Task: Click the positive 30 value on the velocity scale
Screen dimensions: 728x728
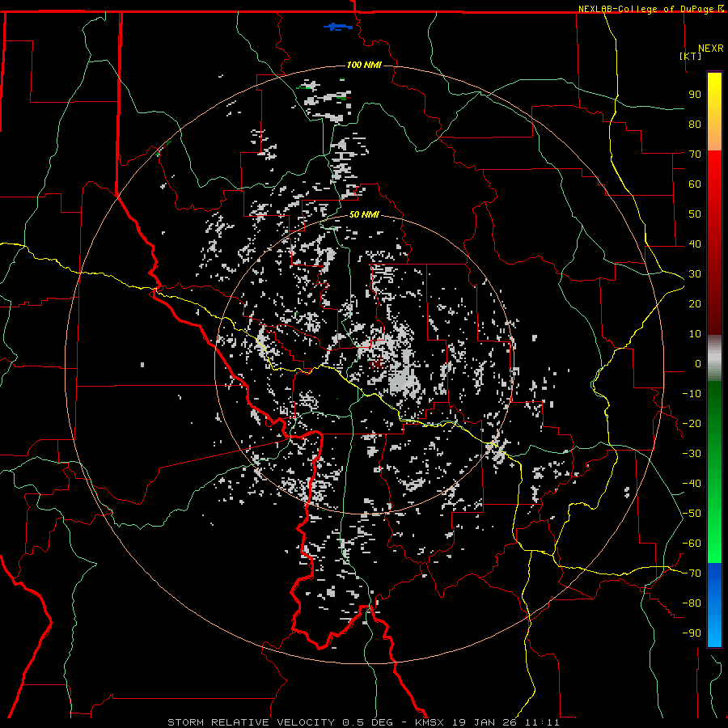Action: [x=695, y=274]
